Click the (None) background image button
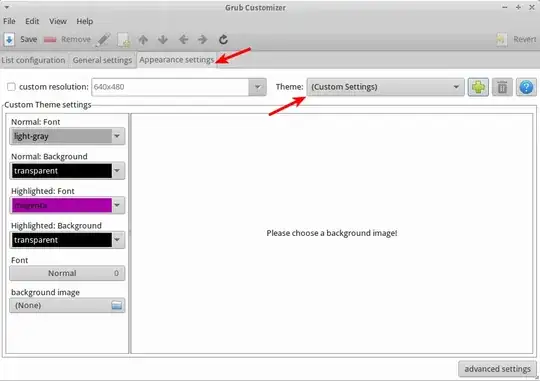This screenshot has height=381, width=540. click(67, 306)
